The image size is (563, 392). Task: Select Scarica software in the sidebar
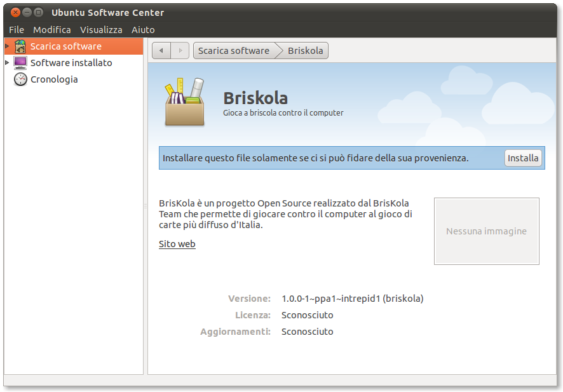[x=74, y=46]
